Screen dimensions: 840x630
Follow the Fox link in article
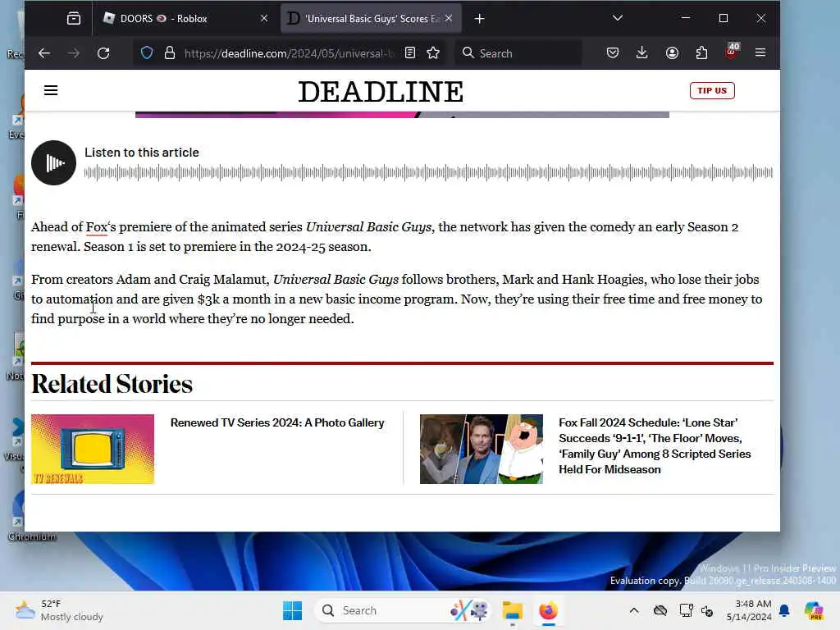(x=97, y=227)
